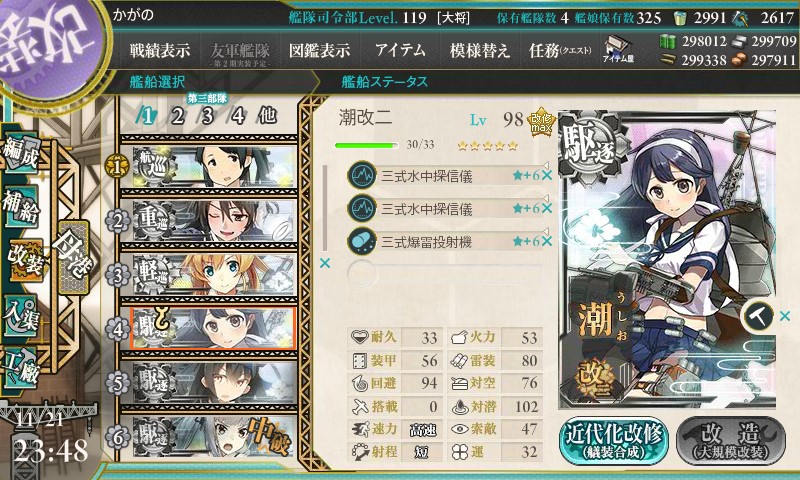Select the damaged 中破 destroyer in slot 6

(x=214, y=437)
